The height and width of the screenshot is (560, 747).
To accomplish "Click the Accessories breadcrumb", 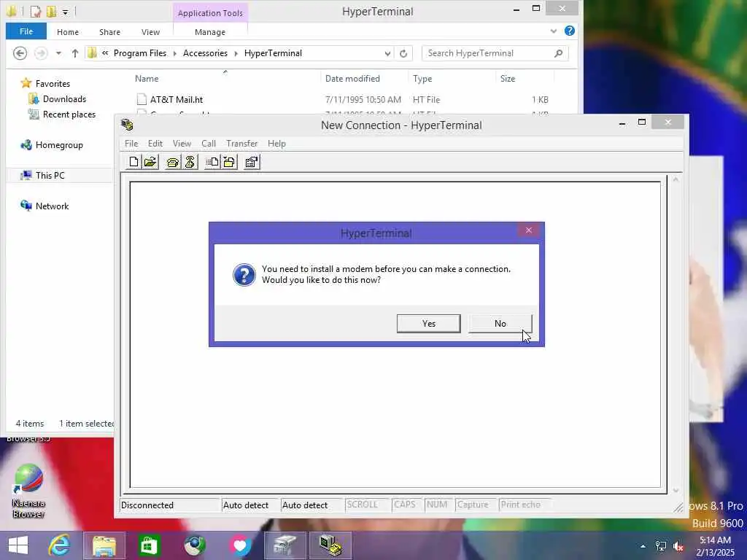I will 205,53.
